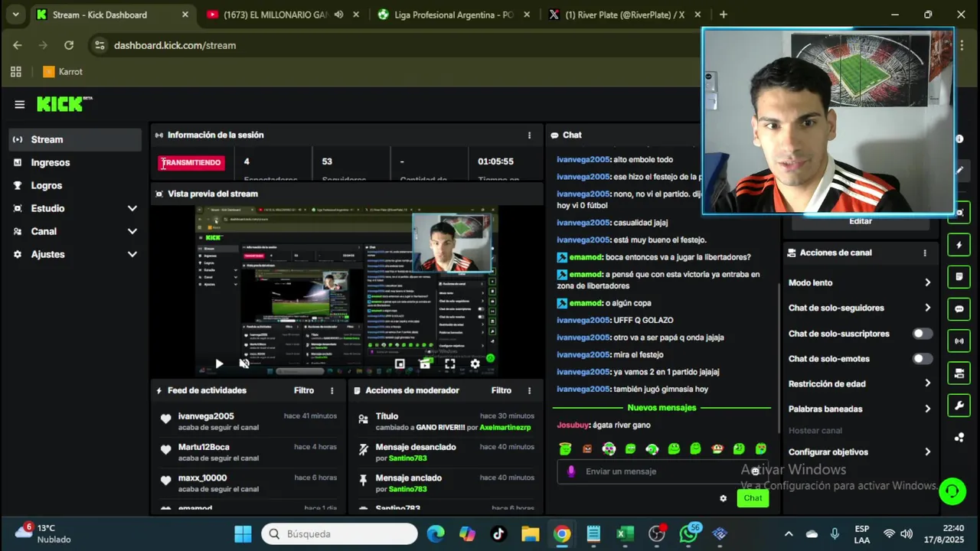Go to Stream in sidebar
Image resolution: width=980 pixels, height=551 pixels.
point(74,139)
